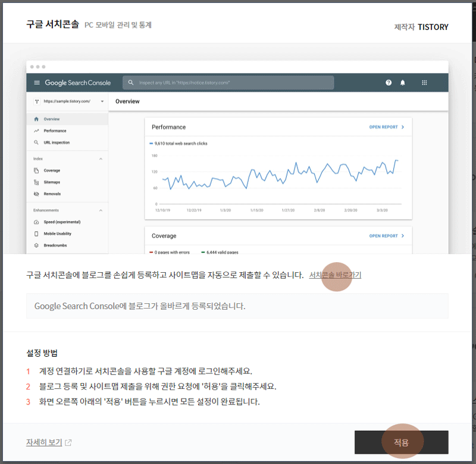Click the external link icon beside 자세히 보기
476x464 pixels.
68,443
